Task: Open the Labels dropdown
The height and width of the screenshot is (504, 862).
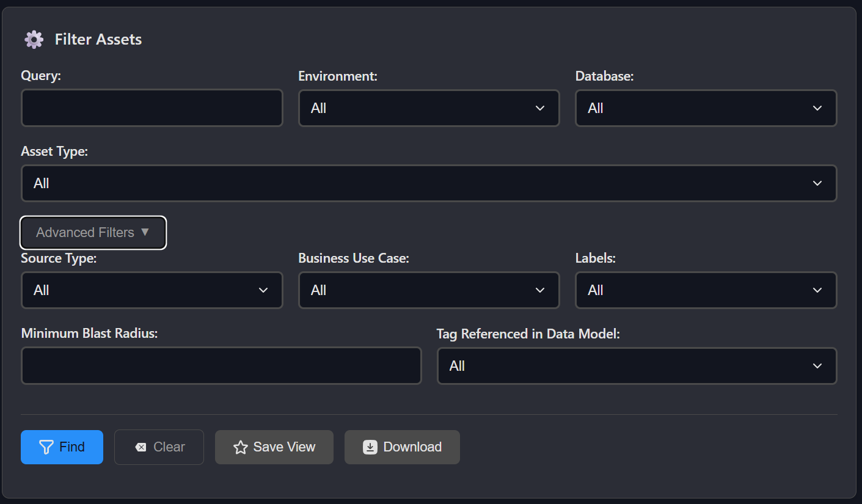Action: [x=706, y=290]
